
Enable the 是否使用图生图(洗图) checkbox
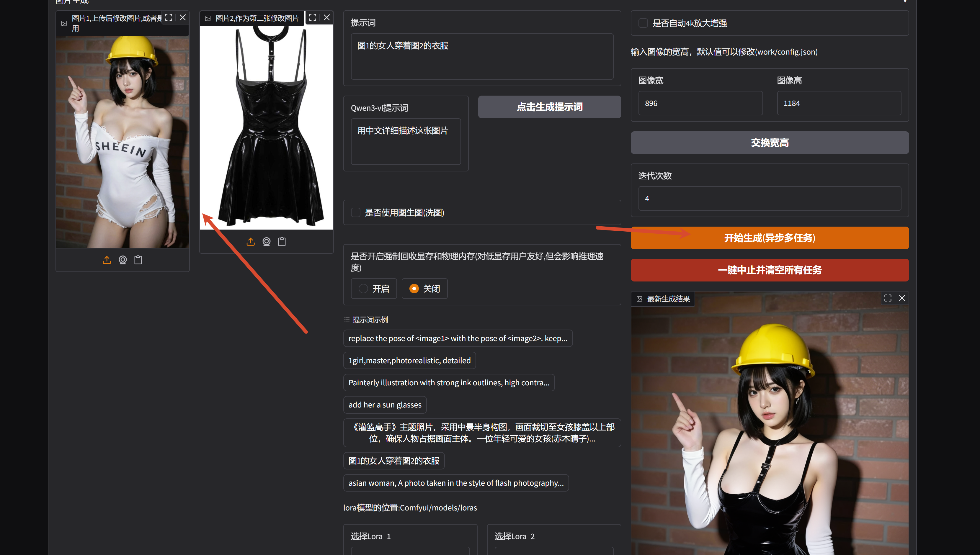[355, 213]
